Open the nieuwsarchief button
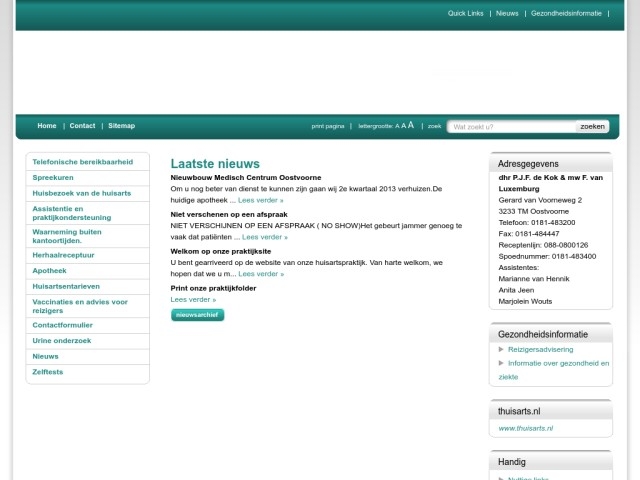The width and height of the screenshot is (640, 480). click(x=197, y=315)
